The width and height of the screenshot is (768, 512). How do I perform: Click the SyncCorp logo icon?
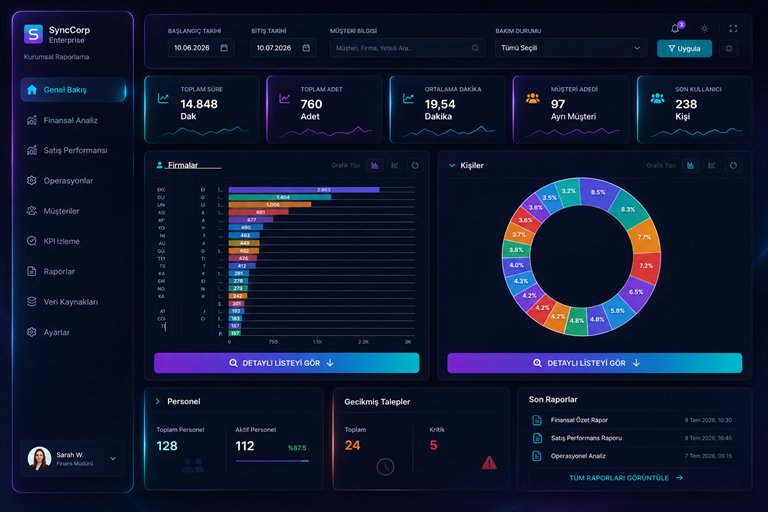pyautogui.click(x=33, y=34)
